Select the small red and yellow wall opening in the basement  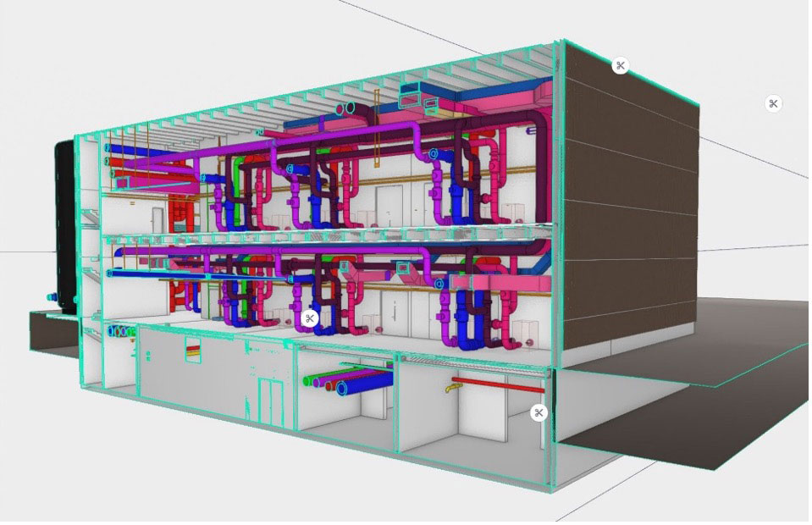coord(194,347)
